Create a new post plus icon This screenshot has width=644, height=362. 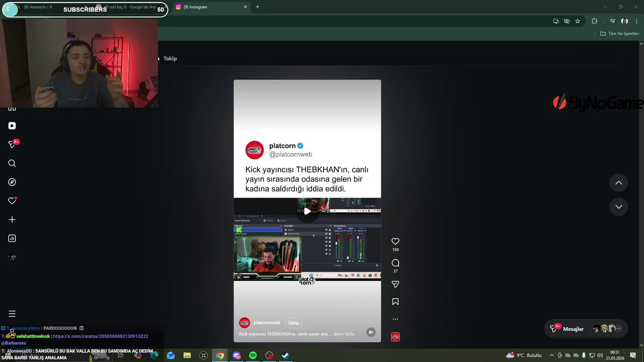12,220
